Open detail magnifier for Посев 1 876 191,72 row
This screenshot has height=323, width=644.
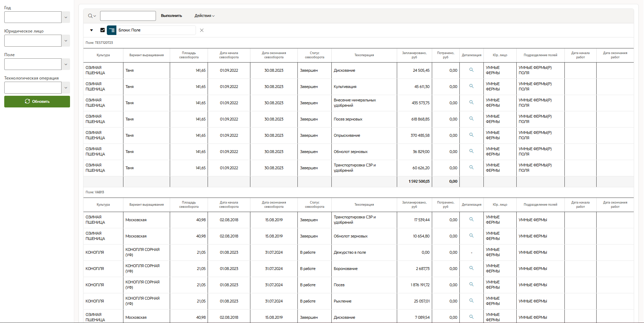coord(471,284)
